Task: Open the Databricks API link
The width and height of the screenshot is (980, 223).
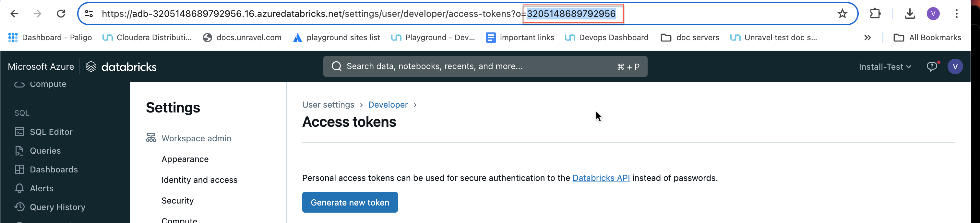Action: (x=601, y=178)
